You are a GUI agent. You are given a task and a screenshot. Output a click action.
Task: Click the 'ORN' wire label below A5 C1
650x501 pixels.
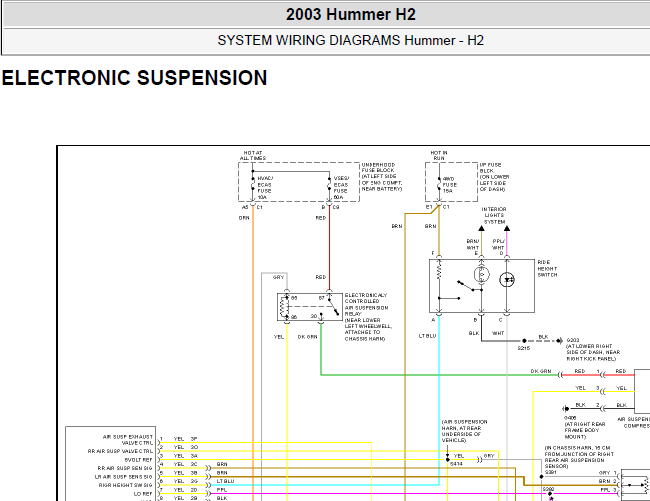pos(244,218)
